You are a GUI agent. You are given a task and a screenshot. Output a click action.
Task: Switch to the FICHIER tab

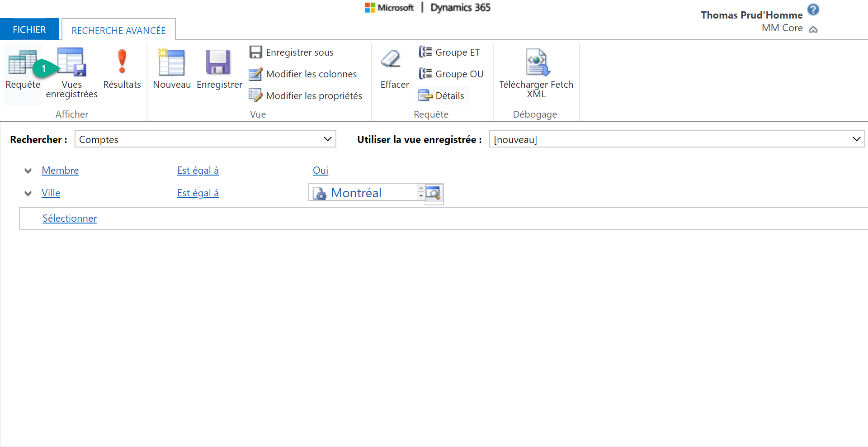pos(29,30)
